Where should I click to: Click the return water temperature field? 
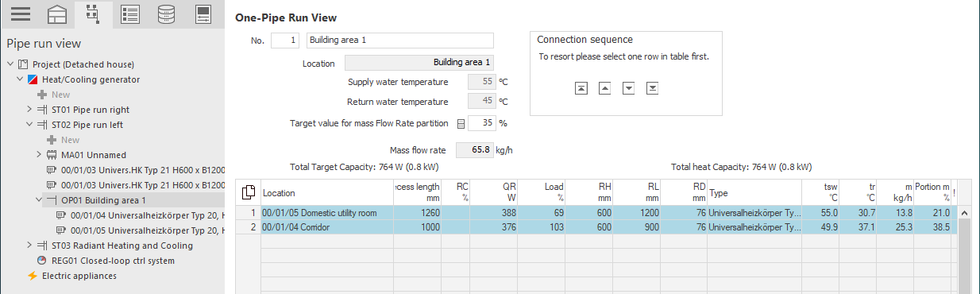(x=481, y=102)
